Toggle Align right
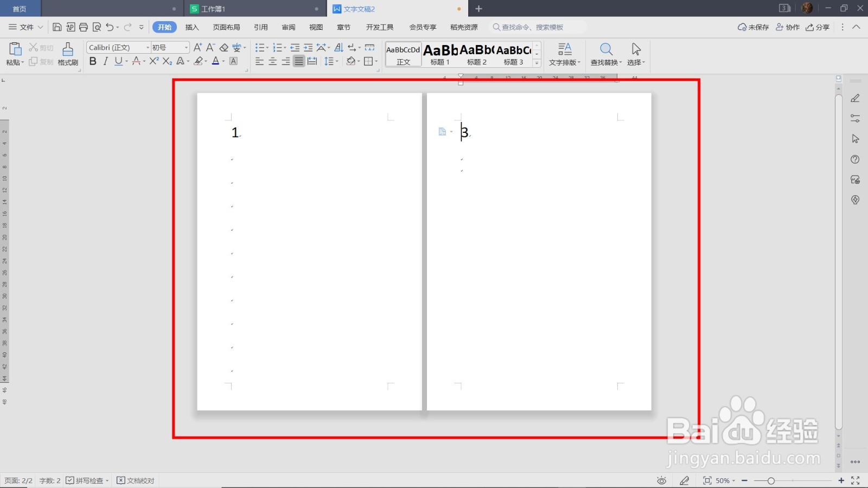Viewport: 868px width, 488px height. click(x=285, y=61)
